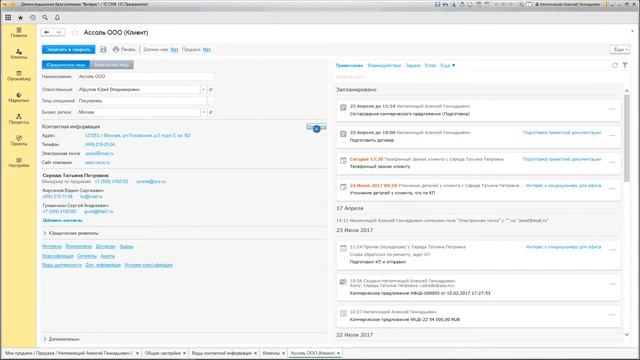Open Добавить контакты link
Viewport: 640px width, 360px height.
pos(62,220)
